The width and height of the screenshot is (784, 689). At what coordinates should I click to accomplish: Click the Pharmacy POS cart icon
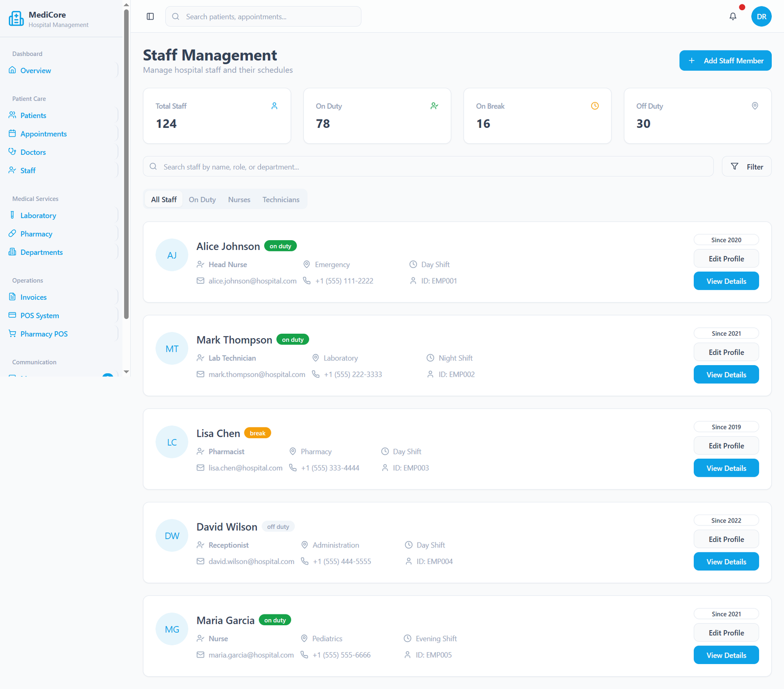pyautogui.click(x=12, y=334)
